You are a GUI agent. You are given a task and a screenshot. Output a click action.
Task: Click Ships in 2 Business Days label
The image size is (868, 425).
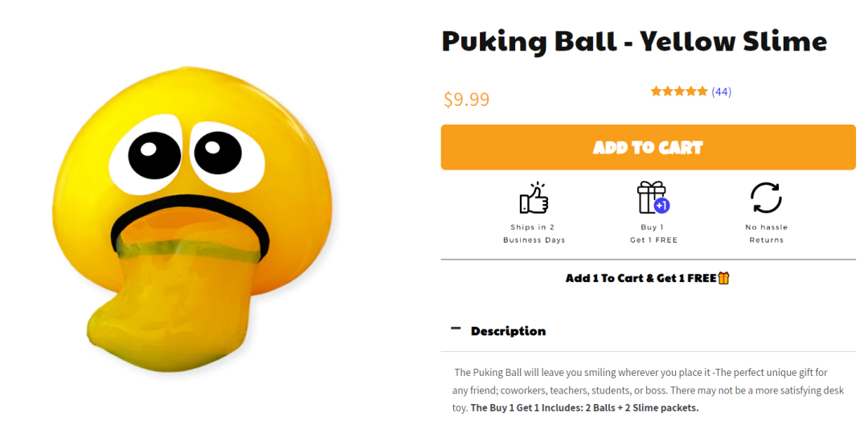[534, 234]
